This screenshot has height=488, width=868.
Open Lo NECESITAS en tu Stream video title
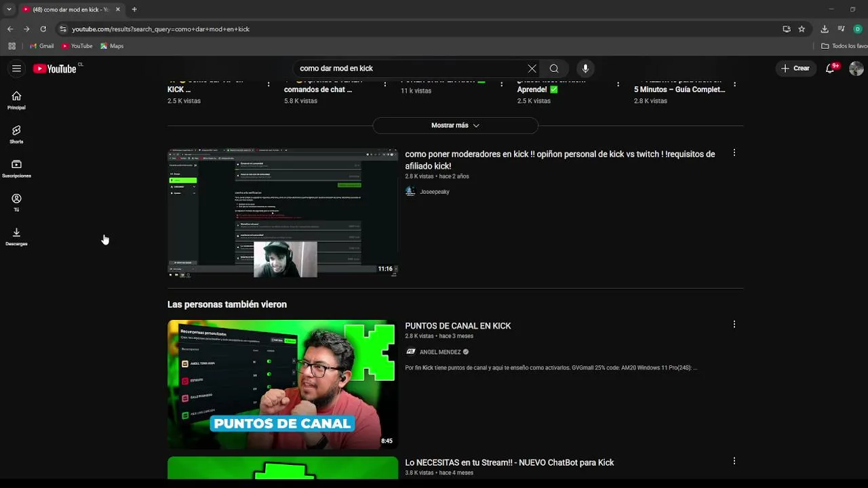[x=509, y=462]
